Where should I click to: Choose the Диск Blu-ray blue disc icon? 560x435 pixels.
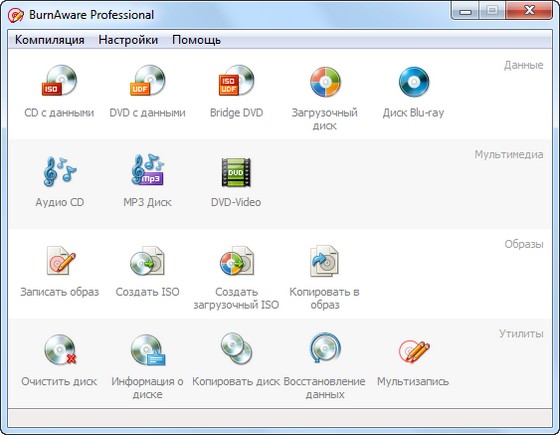414,82
